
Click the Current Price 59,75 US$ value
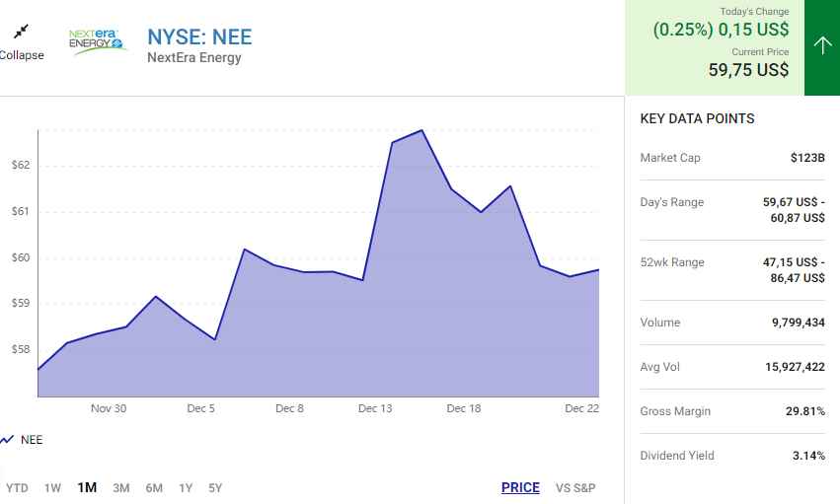(x=748, y=69)
